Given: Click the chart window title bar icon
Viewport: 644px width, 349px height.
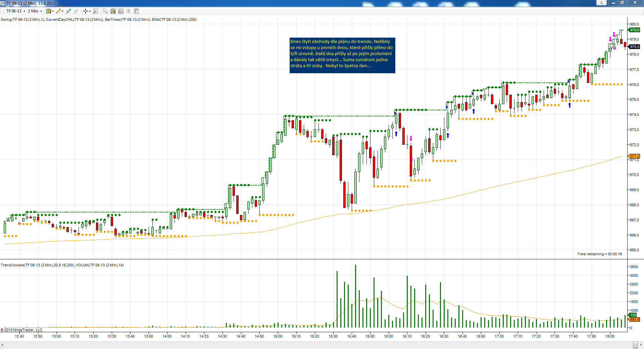Looking at the screenshot, I should click(3, 3).
